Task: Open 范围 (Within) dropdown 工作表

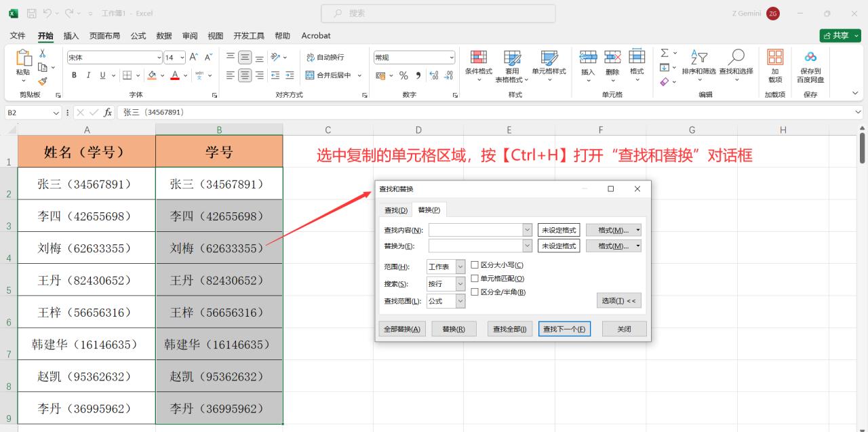Action: click(460, 267)
